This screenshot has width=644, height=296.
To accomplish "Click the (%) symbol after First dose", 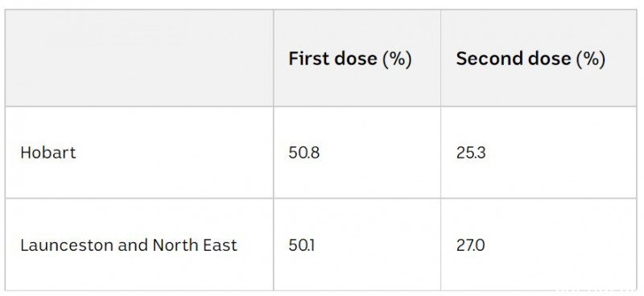I will (x=397, y=59).
